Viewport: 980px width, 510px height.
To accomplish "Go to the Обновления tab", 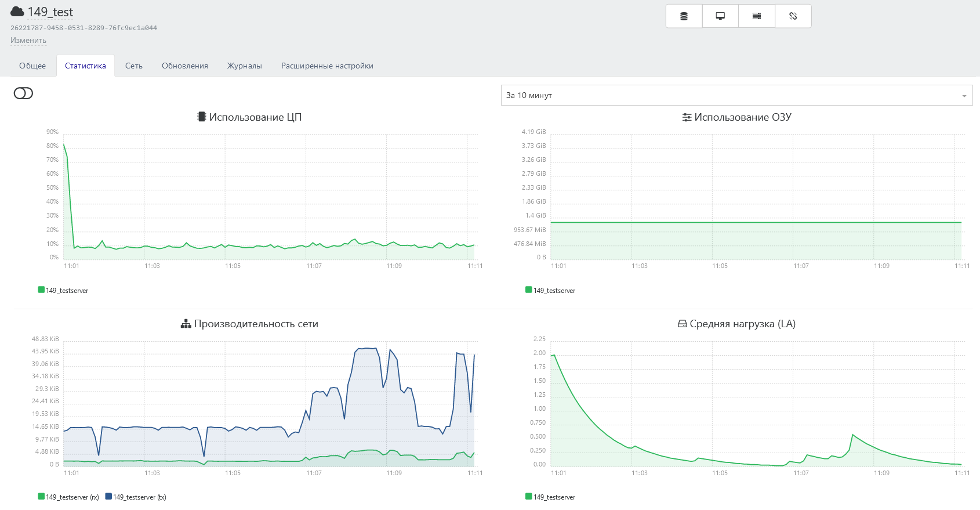I will pos(185,66).
